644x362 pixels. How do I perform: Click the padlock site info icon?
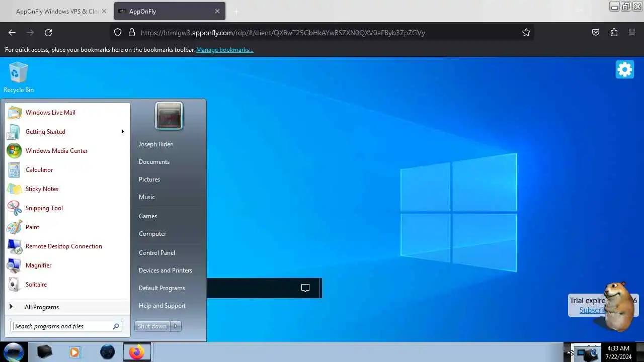pos(132,33)
